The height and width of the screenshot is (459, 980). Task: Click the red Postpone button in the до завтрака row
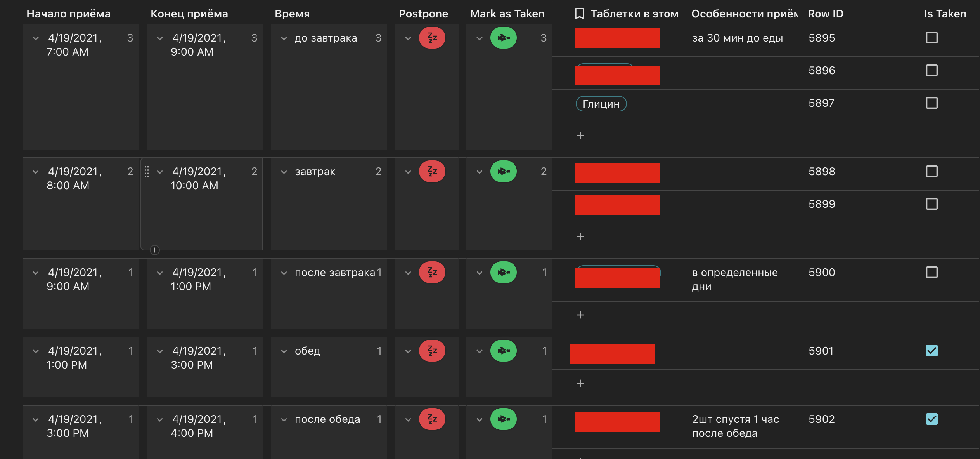[432, 38]
